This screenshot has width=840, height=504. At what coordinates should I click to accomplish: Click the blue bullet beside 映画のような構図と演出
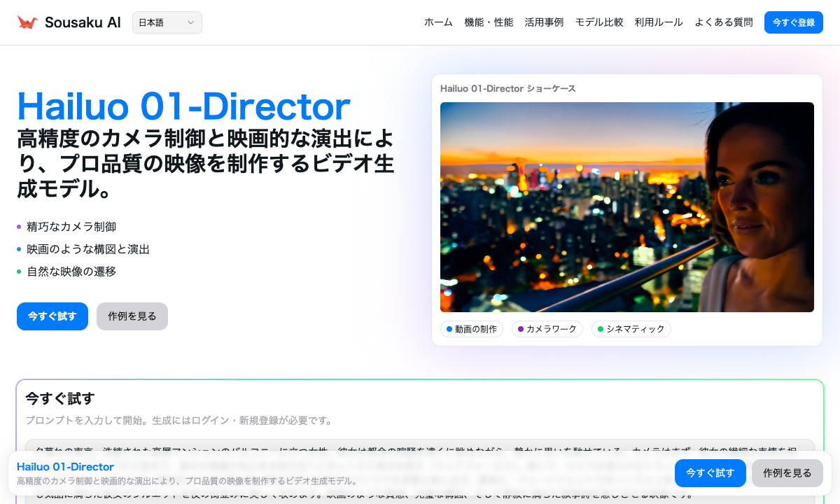click(19, 249)
